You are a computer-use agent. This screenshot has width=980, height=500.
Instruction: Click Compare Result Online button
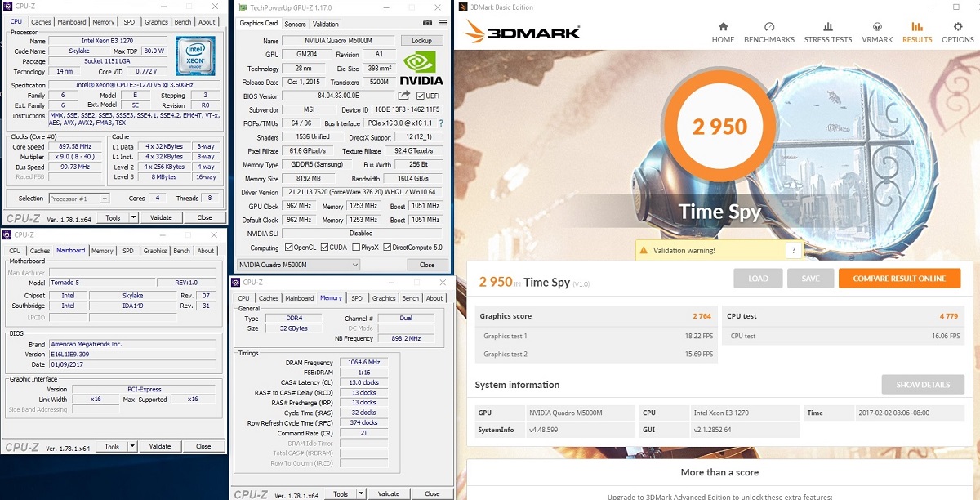coord(899,279)
